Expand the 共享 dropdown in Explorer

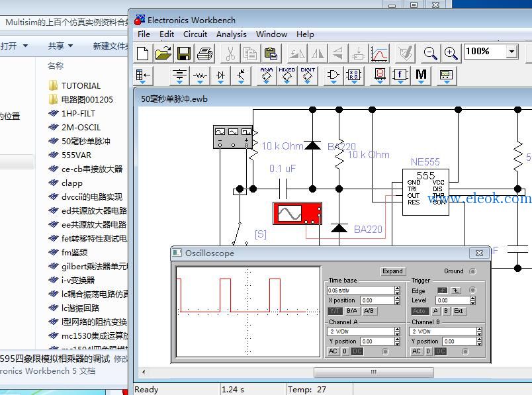pyautogui.click(x=61, y=46)
